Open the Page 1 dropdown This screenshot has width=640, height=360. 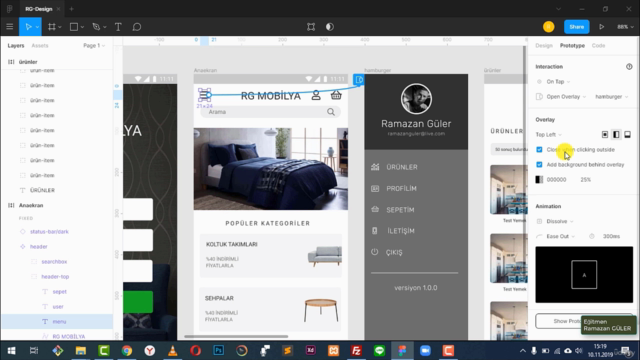click(x=94, y=46)
